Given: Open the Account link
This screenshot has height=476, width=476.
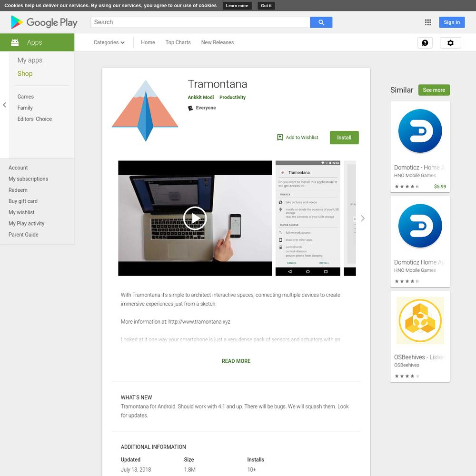Looking at the screenshot, I should pos(18,168).
